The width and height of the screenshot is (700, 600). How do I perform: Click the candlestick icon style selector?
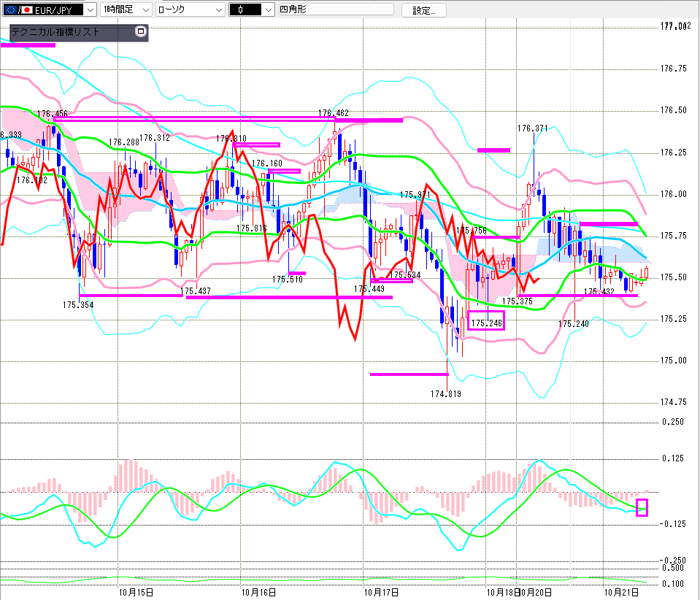(250, 10)
